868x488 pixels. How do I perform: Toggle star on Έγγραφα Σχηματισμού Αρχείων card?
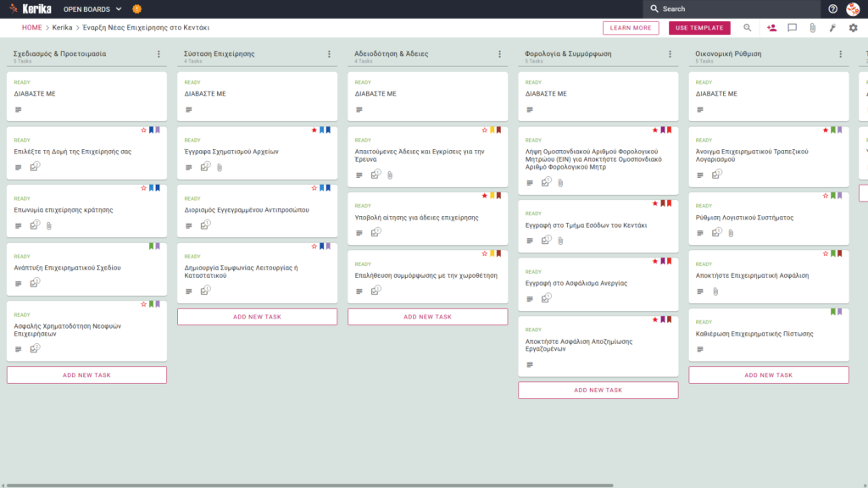314,130
